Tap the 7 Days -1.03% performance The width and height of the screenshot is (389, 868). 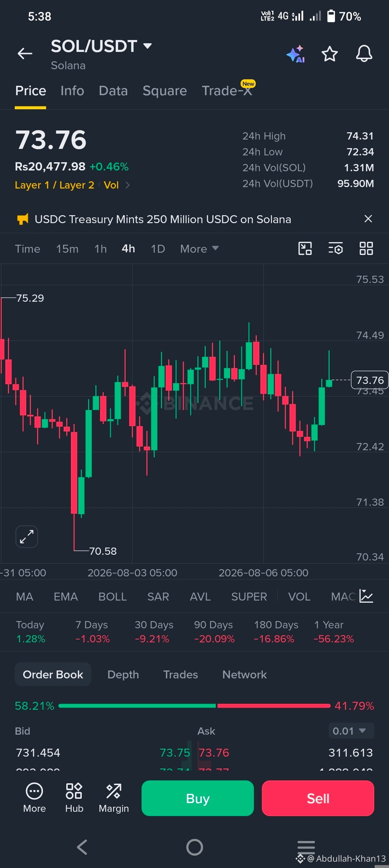(92, 632)
